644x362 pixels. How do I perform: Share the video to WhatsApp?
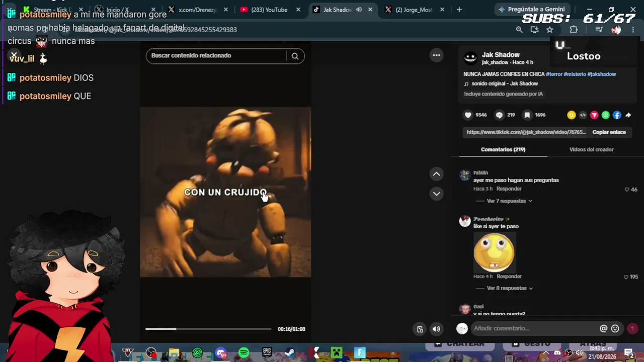click(x=605, y=115)
